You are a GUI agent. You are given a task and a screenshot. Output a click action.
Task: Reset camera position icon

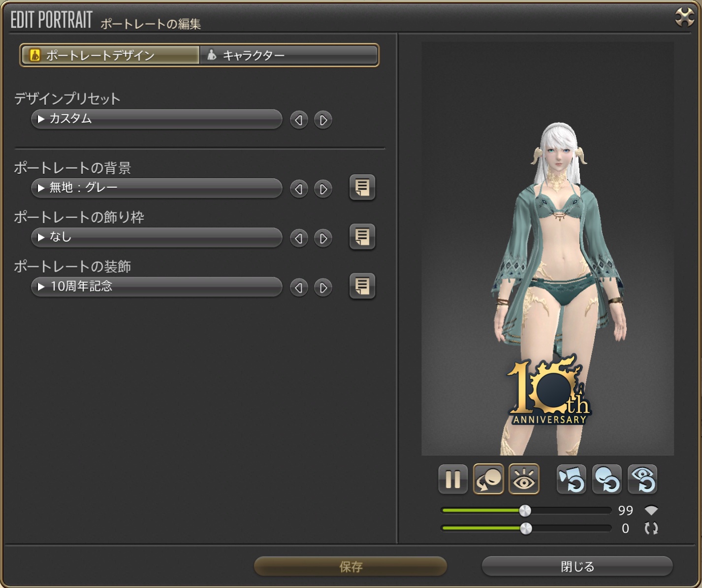coord(571,479)
